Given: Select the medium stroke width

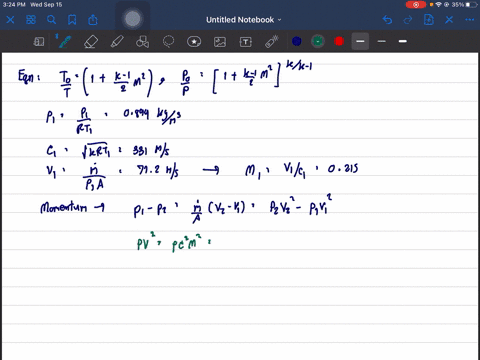Looking at the screenshot, I should [x=360, y=41].
